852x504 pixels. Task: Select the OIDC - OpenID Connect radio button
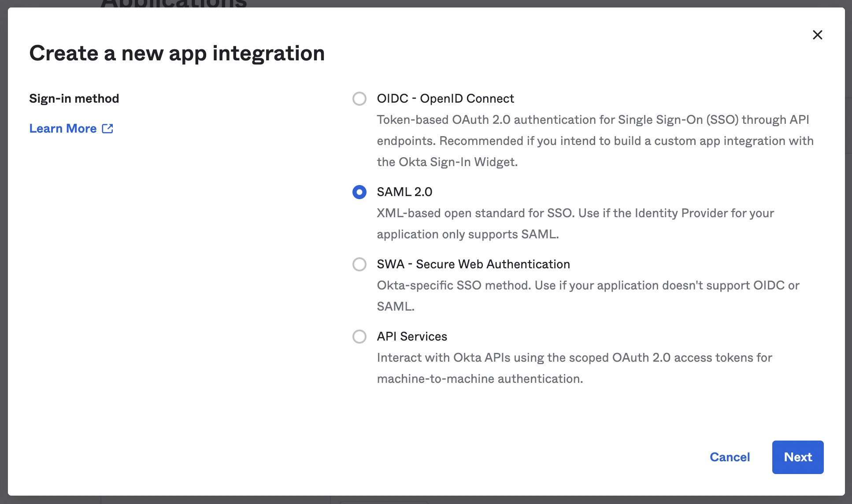coord(359,99)
